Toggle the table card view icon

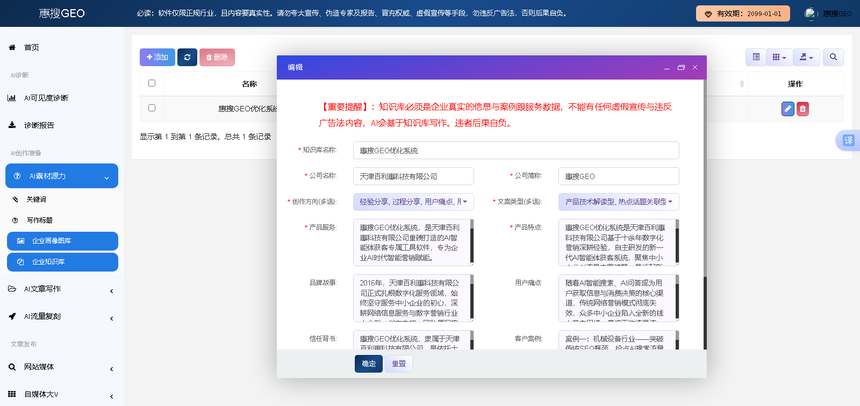[x=756, y=57]
